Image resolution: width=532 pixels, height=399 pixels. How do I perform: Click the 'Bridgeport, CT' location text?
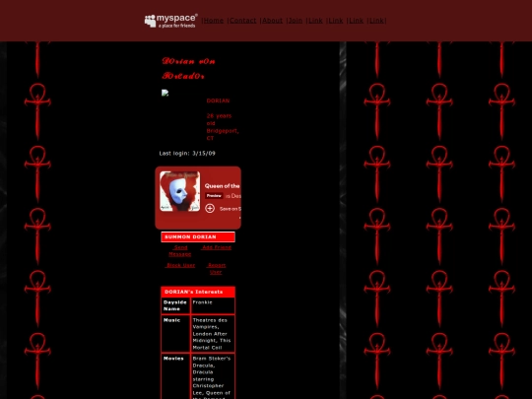pos(223,134)
